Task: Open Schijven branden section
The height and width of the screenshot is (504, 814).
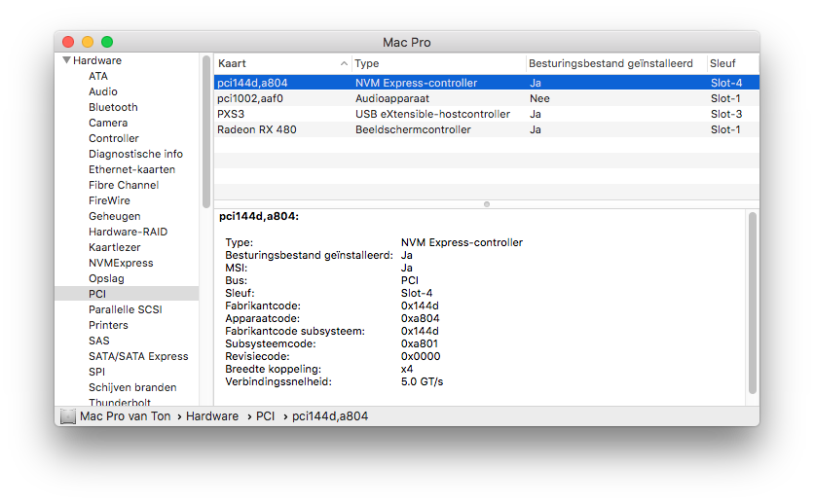Action: [x=132, y=387]
